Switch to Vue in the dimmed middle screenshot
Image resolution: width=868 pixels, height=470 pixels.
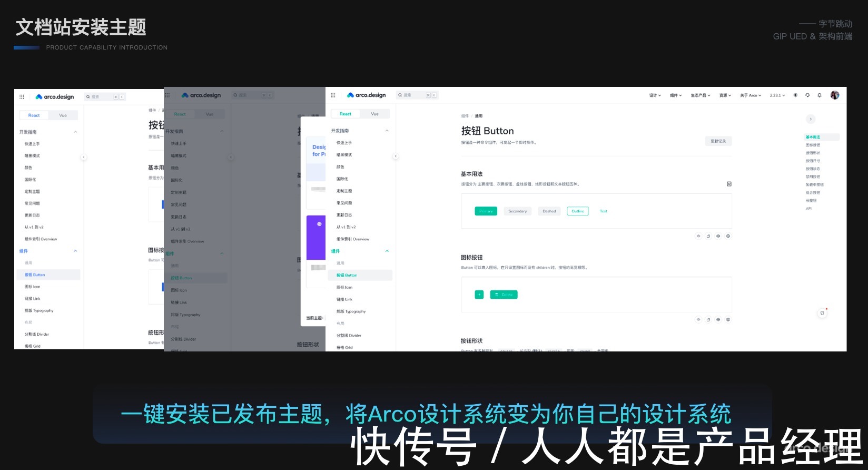pos(210,114)
